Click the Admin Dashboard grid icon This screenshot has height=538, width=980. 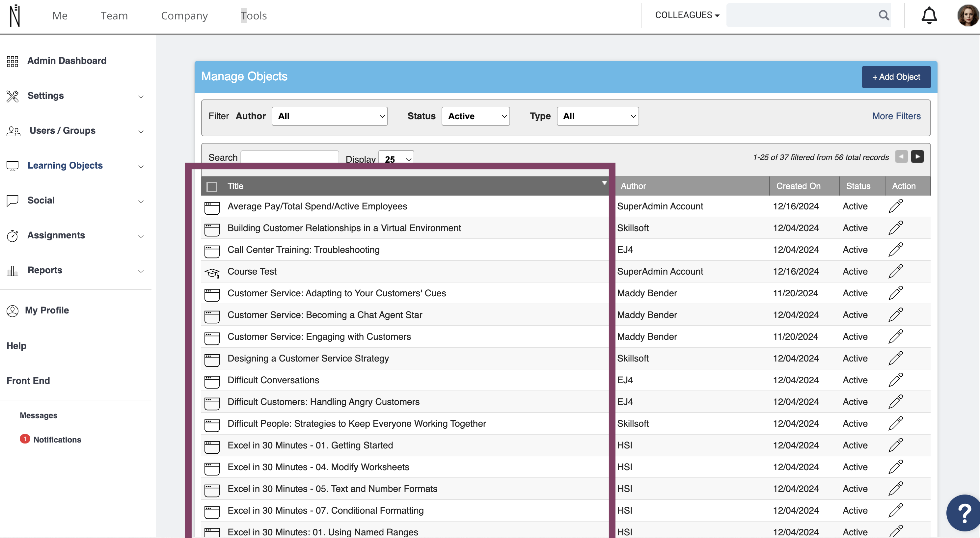tap(13, 61)
